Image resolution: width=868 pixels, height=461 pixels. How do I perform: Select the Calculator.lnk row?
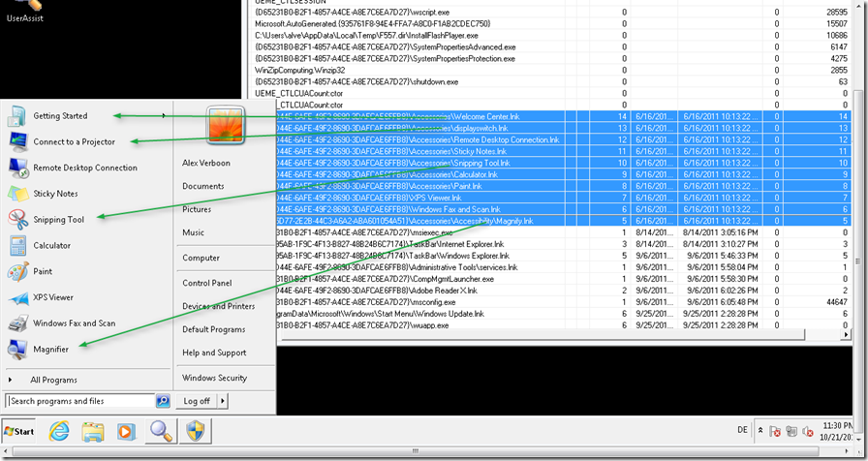(x=563, y=175)
